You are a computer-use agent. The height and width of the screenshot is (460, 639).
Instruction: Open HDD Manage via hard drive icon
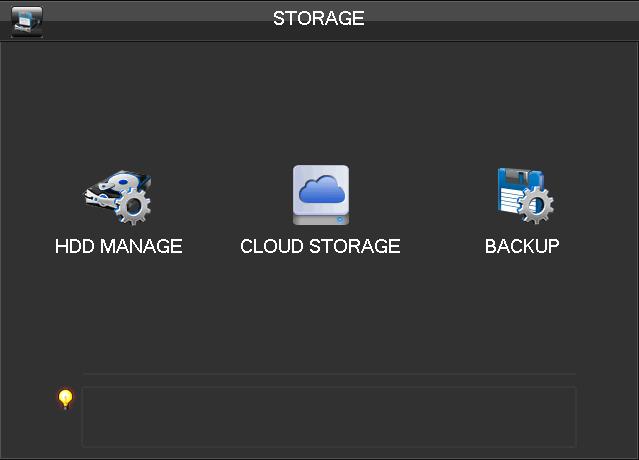point(118,197)
